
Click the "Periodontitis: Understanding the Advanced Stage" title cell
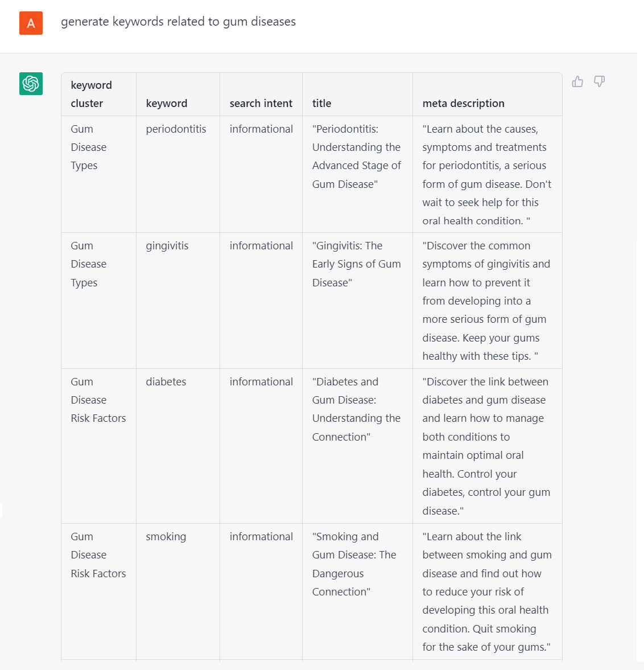coord(356,157)
